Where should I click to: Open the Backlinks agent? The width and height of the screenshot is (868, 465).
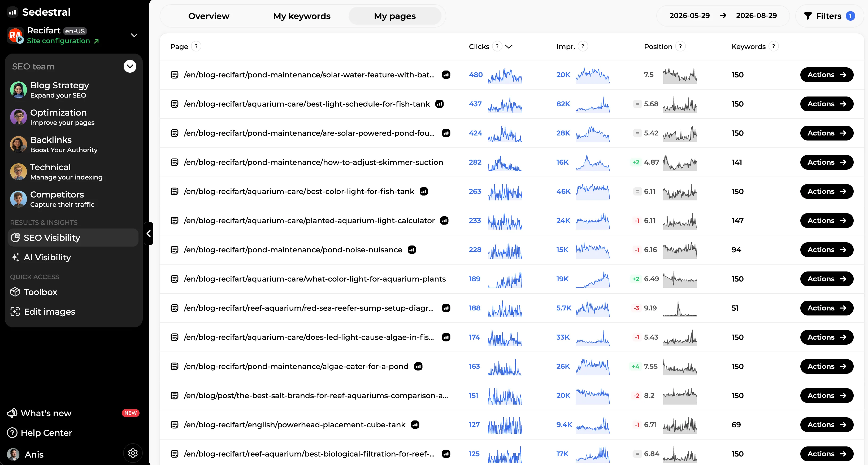click(x=73, y=144)
